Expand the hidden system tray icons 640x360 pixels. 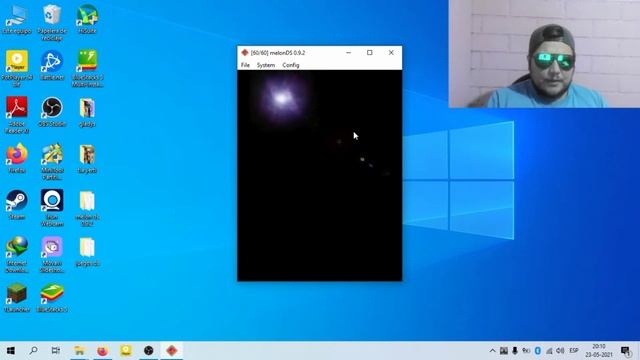tap(493, 351)
